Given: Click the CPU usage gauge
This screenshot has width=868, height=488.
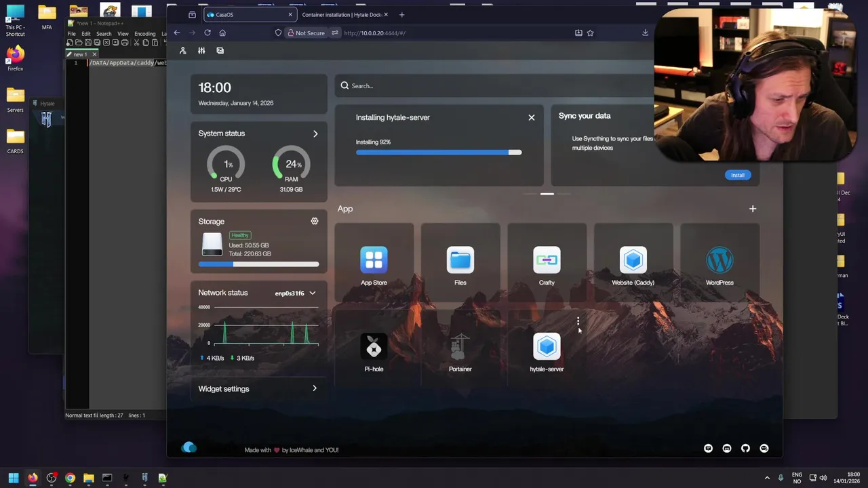Looking at the screenshot, I should 226,165.
